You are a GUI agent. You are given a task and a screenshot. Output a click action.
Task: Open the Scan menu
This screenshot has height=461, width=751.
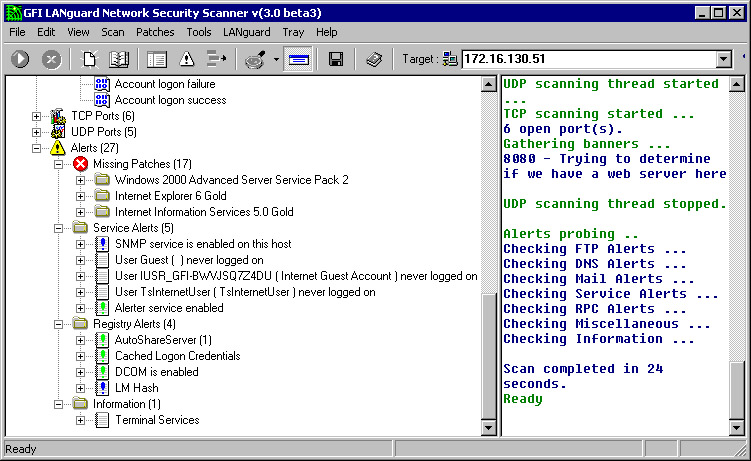pos(113,32)
